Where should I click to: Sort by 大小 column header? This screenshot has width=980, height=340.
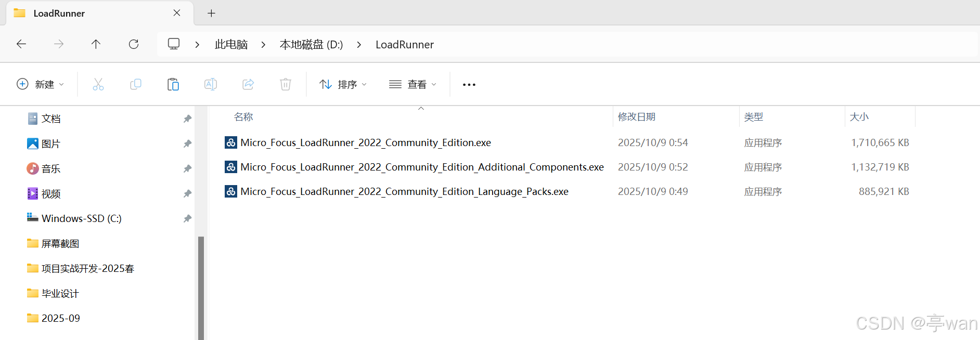(x=859, y=117)
